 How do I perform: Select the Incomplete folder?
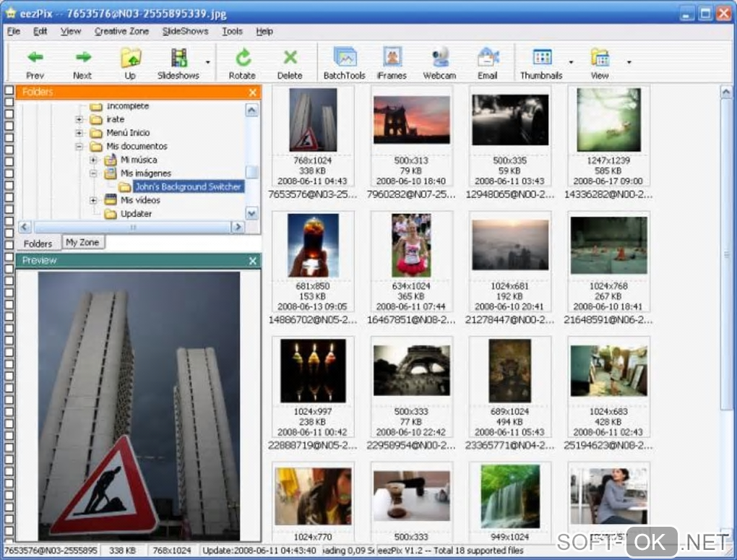coord(127,106)
